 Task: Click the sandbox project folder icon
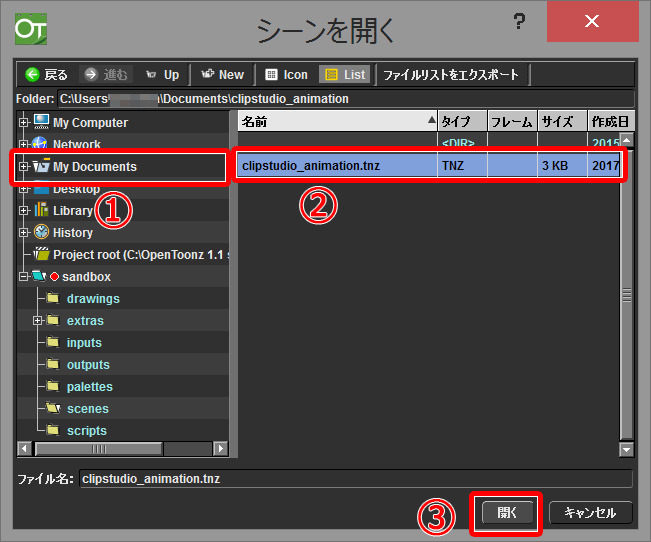39,276
